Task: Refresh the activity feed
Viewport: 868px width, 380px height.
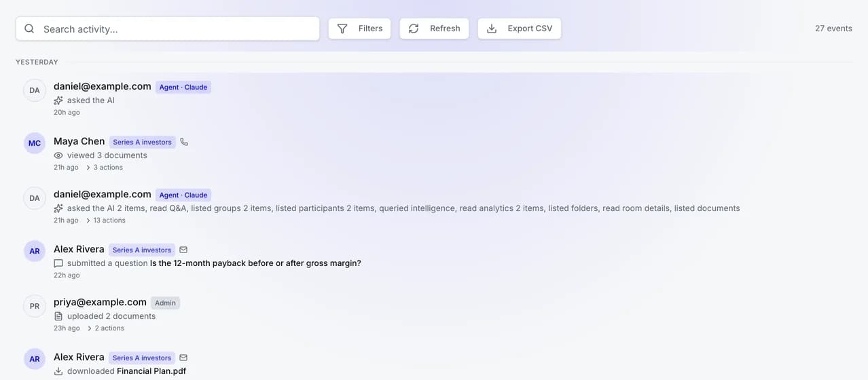Action: [x=434, y=28]
